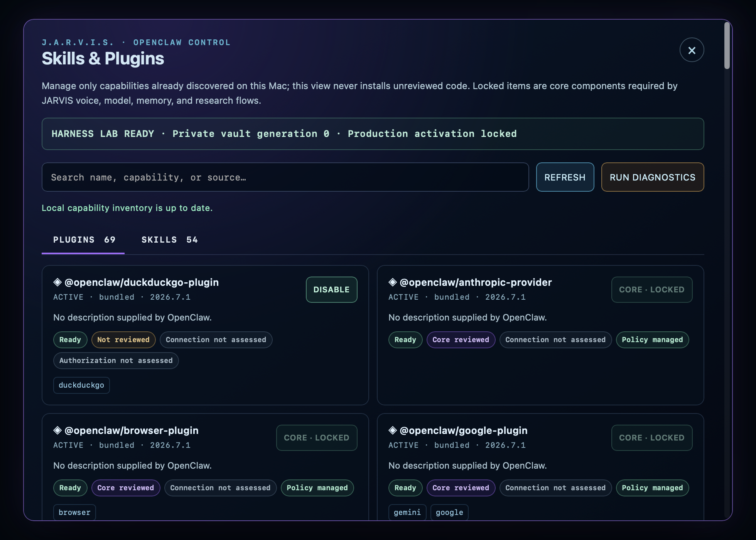Image resolution: width=756 pixels, height=540 pixels.
Task: Click Core reviewed badge on anthropic-provider
Action: pos(461,340)
